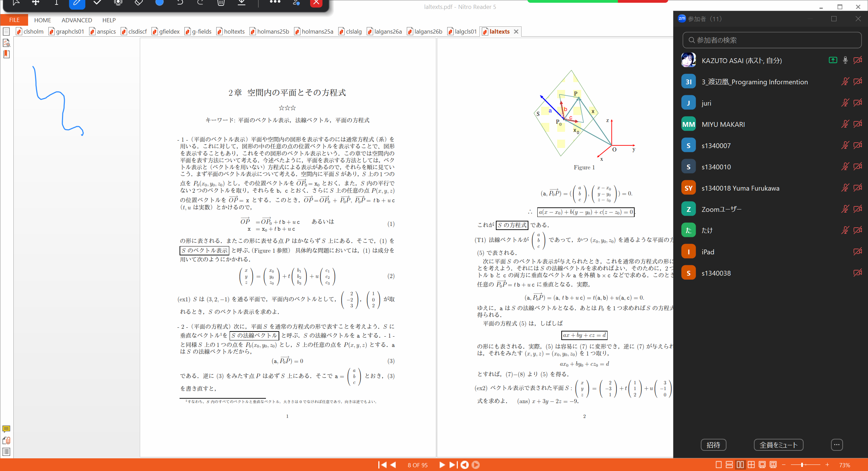868x471 pixels.
Task: Click the next view round button
Action: tap(476, 465)
